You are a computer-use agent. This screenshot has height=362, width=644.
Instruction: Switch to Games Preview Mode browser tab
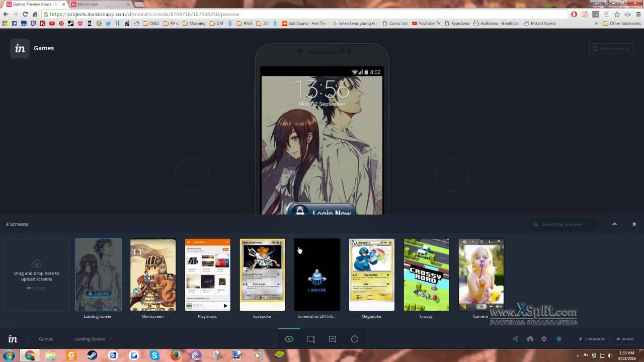[35, 4]
